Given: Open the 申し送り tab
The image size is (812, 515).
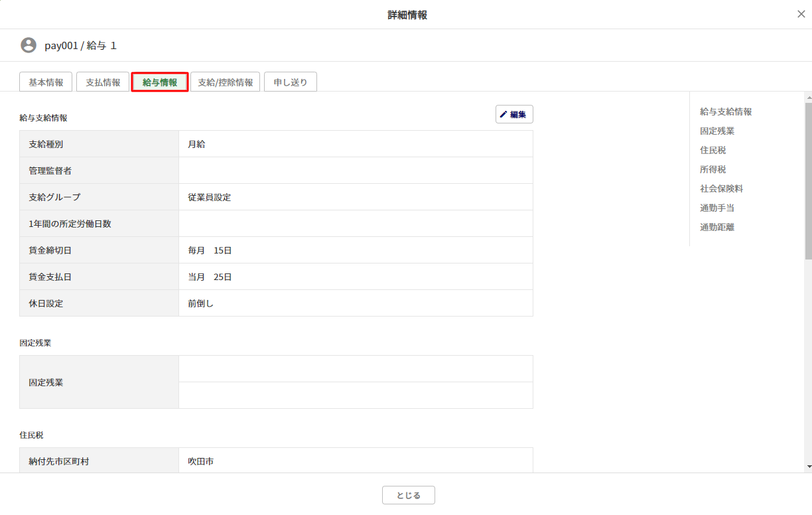Looking at the screenshot, I should tap(291, 82).
